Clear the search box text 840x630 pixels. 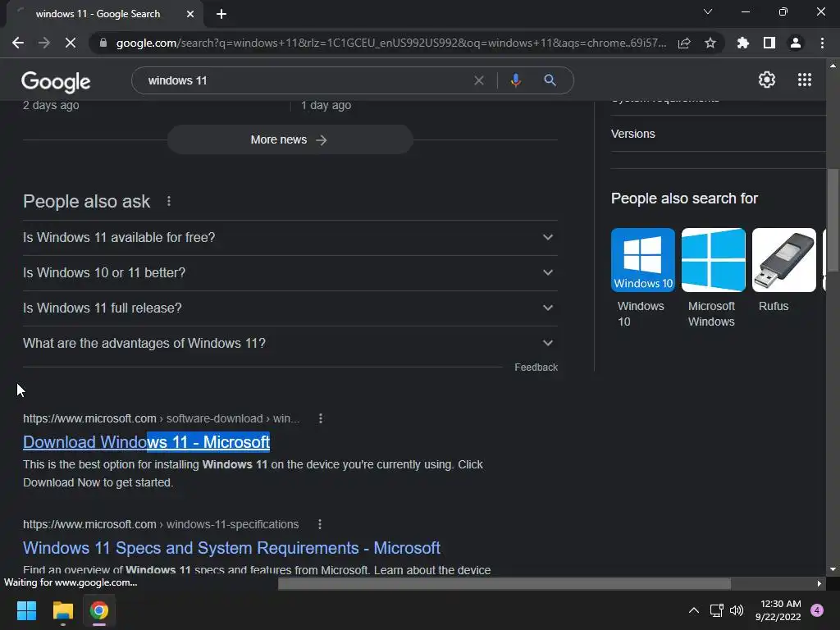[x=479, y=80]
